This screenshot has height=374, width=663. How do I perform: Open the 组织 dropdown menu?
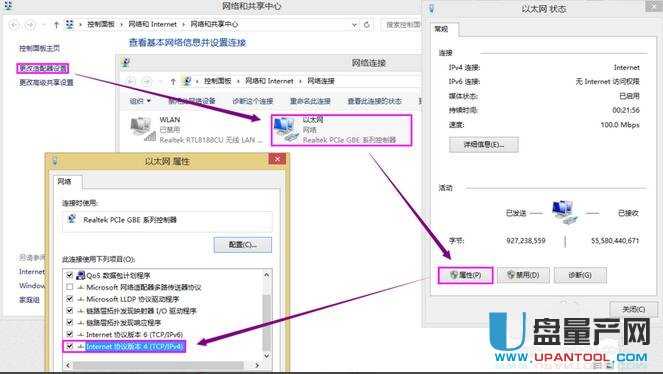(x=140, y=101)
